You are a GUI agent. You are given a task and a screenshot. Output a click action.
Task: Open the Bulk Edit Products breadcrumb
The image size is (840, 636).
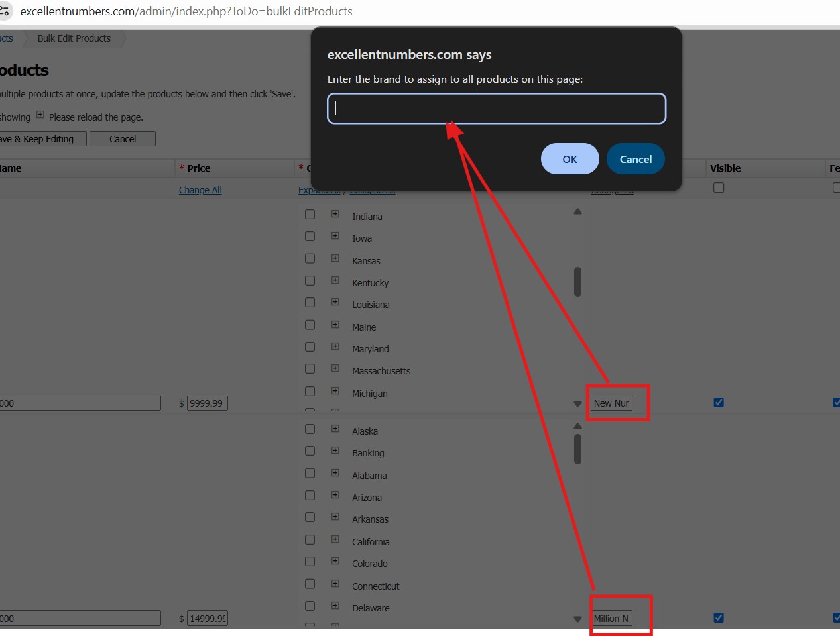click(x=74, y=38)
